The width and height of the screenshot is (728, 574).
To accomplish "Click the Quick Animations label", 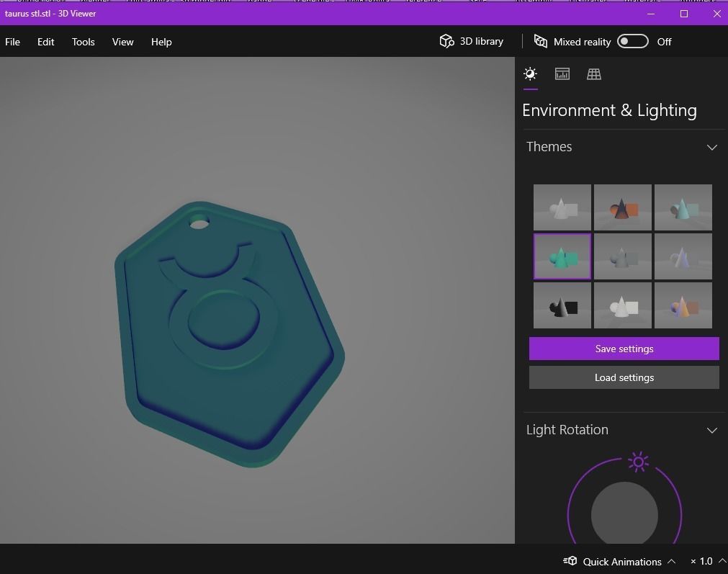I will (x=622, y=562).
